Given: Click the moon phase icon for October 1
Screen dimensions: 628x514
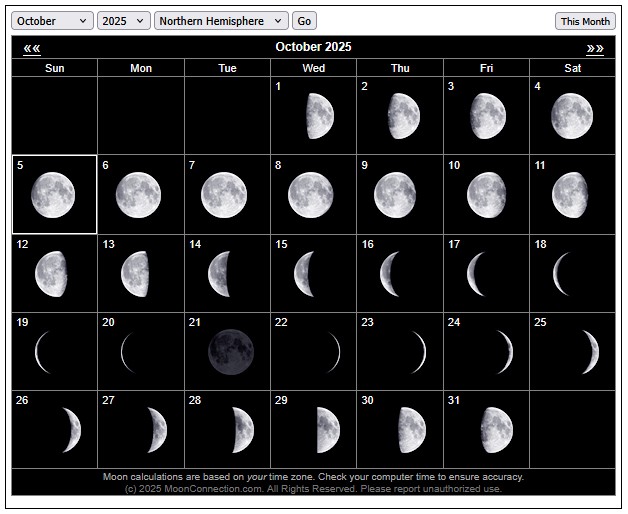Looking at the screenshot, I should click(x=319, y=116).
